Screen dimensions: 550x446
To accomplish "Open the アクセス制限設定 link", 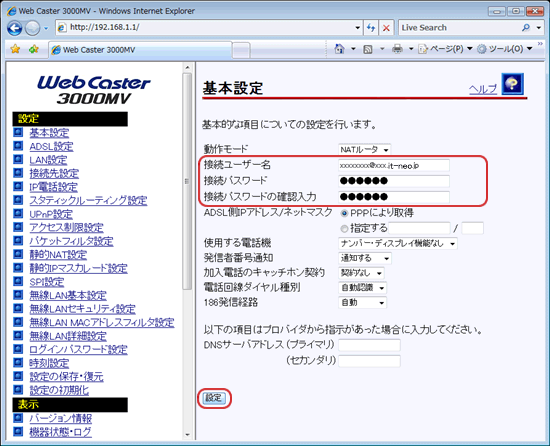I will tap(66, 228).
